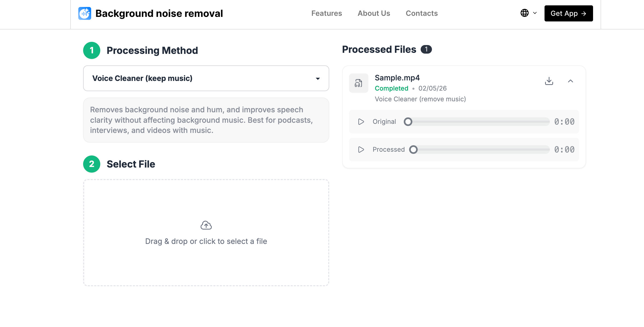Open the Contacts page link
This screenshot has height=327, width=644.
[x=421, y=13]
